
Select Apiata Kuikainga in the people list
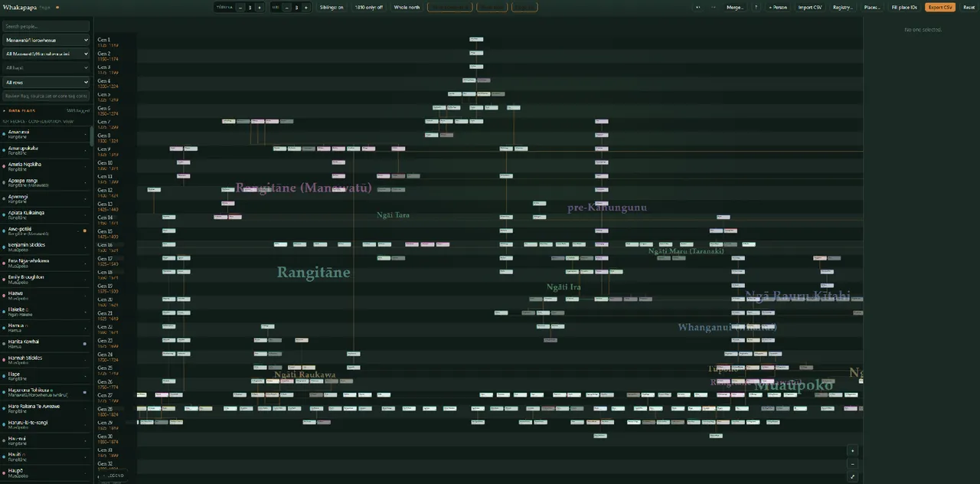coord(44,214)
